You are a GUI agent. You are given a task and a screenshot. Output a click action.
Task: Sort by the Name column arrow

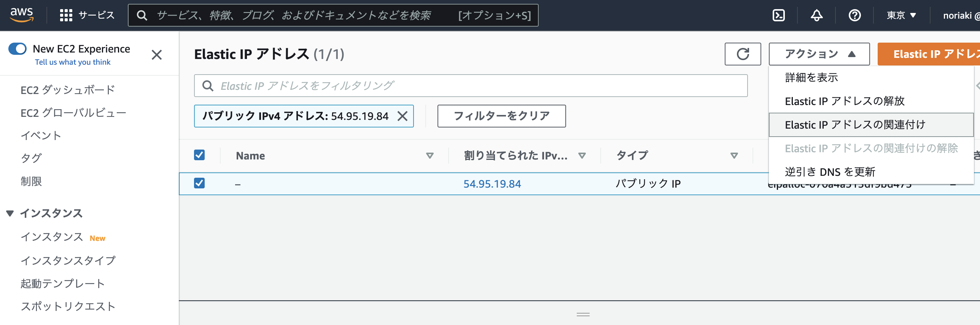(x=430, y=156)
